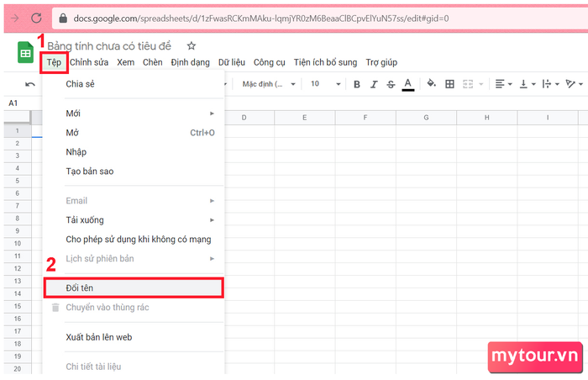
Task: Open the fill color picker
Action: (431, 83)
